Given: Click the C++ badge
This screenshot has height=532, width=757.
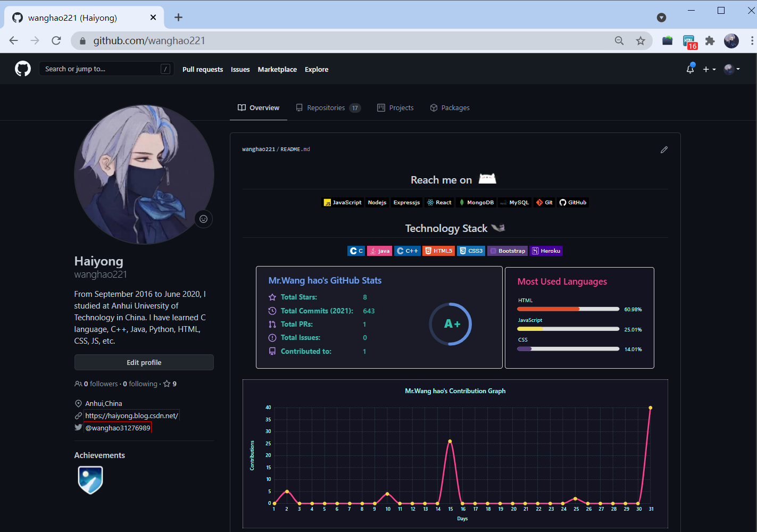Looking at the screenshot, I should (x=407, y=251).
